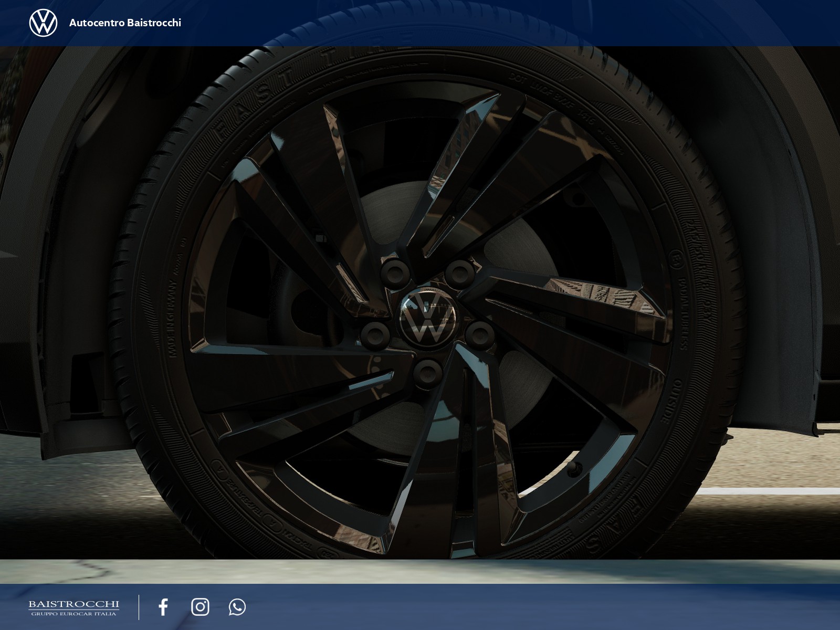Open the Facebook page icon

coord(163,607)
